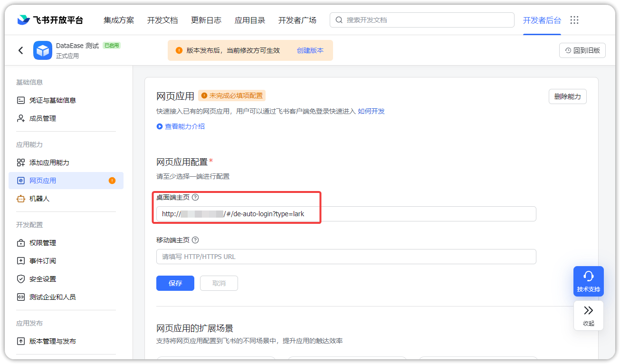This screenshot has width=620, height=364.
Task: Open the 开发文档 menu
Action: click(x=162, y=20)
